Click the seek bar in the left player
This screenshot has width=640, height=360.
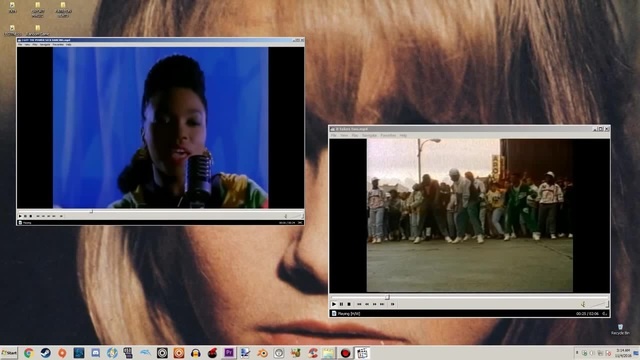(160, 212)
